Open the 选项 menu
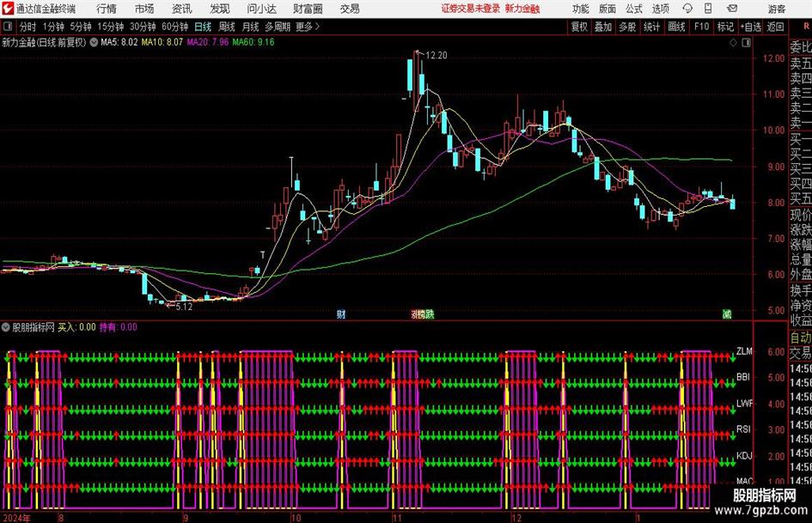812x523 pixels. click(660, 9)
